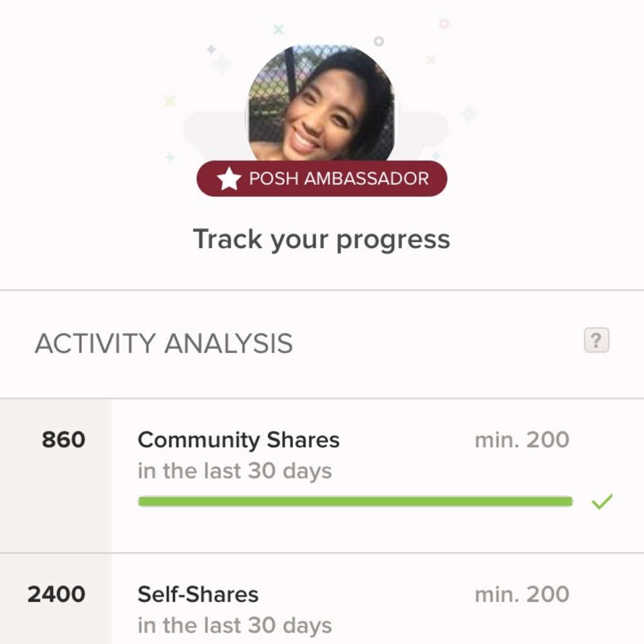Click the 860 community shares count

63,440
